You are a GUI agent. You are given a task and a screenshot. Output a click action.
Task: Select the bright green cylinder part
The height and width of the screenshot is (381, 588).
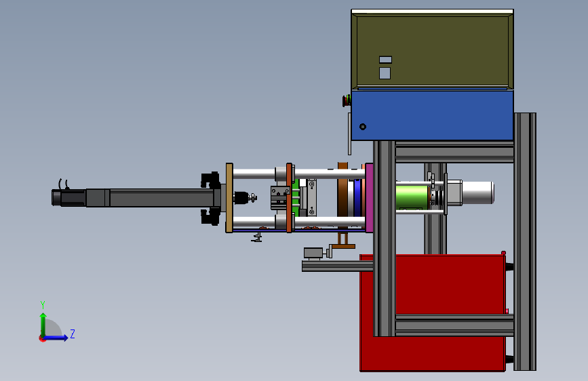click(x=412, y=197)
